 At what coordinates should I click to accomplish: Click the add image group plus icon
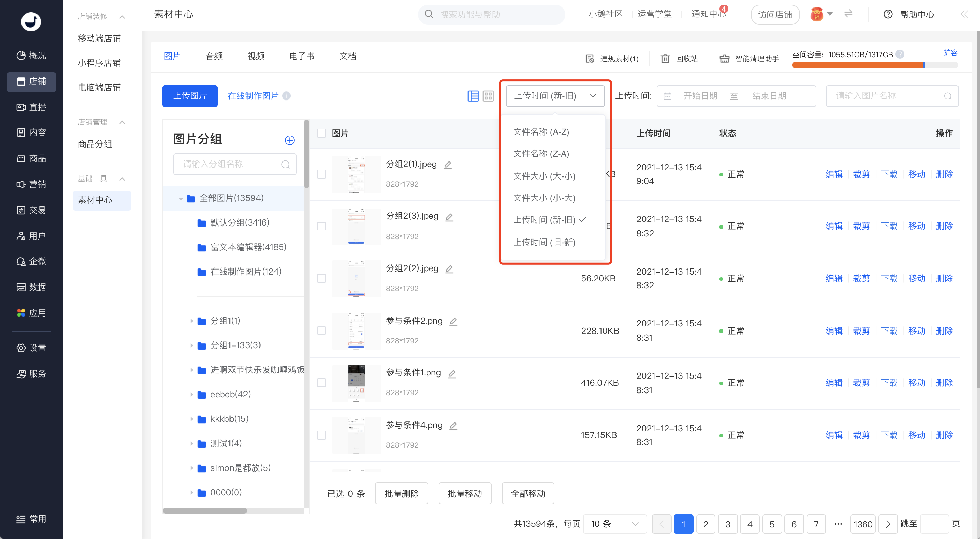click(290, 140)
